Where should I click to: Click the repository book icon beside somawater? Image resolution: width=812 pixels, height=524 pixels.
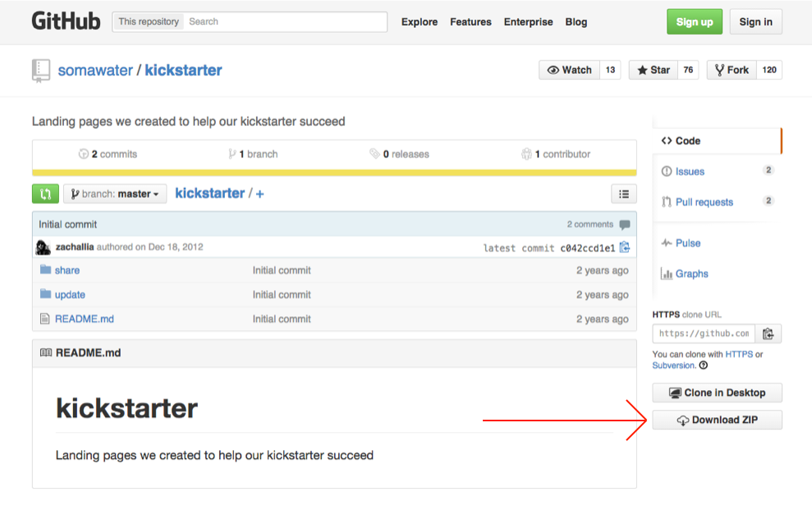41,71
